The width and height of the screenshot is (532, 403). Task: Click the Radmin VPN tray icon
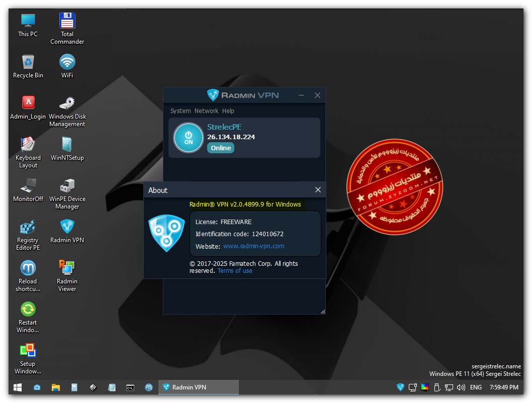400,387
